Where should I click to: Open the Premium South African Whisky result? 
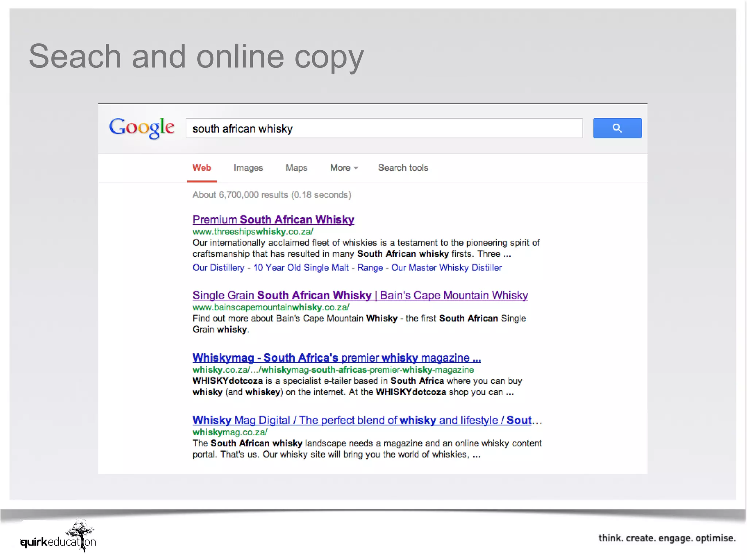[x=273, y=219]
